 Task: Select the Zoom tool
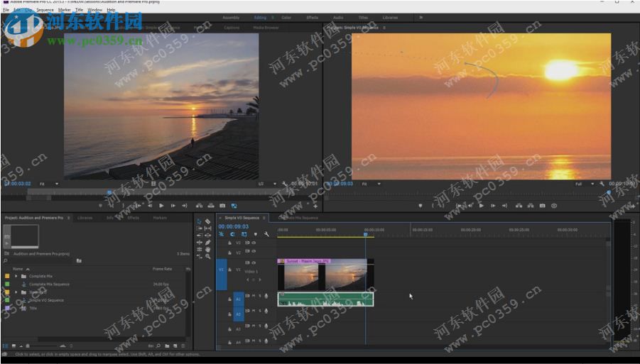click(207, 256)
